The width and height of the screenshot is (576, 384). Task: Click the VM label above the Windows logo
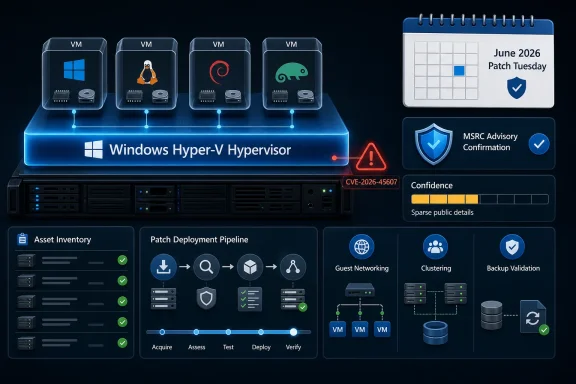(x=76, y=44)
